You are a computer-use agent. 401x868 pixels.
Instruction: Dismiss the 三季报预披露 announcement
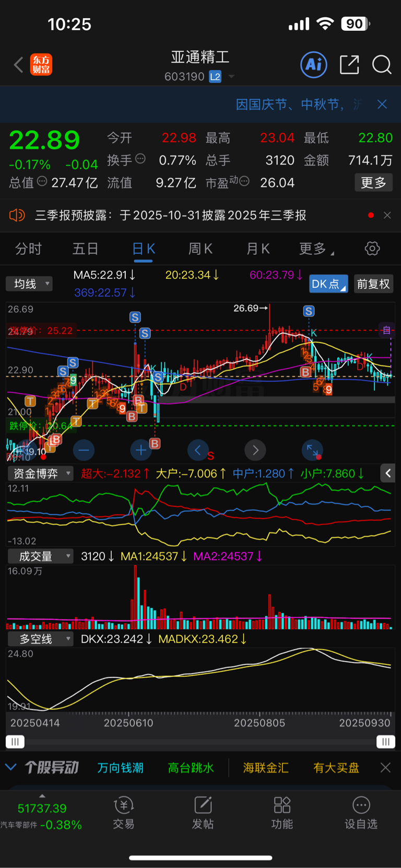(x=387, y=215)
